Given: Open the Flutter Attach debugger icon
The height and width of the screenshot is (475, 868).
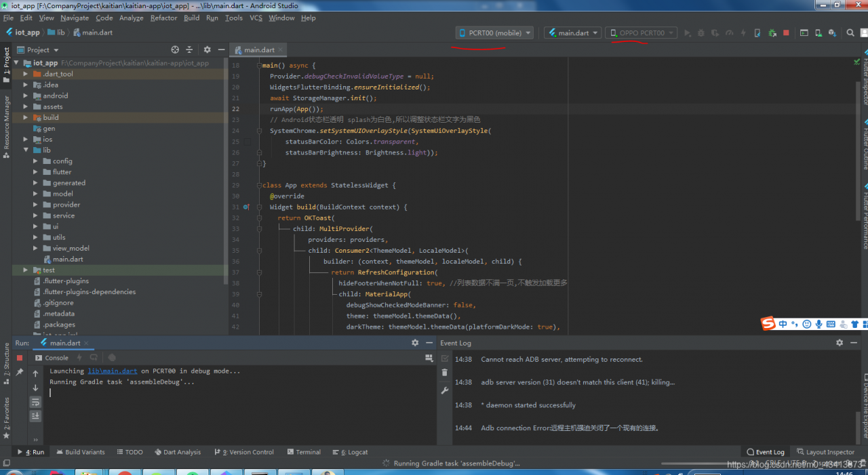Looking at the screenshot, I should (757, 33).
